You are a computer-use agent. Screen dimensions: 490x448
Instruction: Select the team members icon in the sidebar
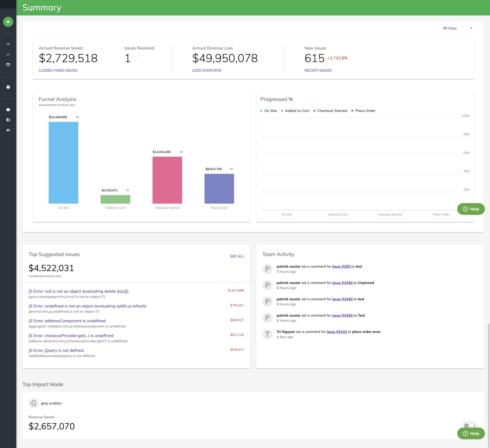pos(8,130)
